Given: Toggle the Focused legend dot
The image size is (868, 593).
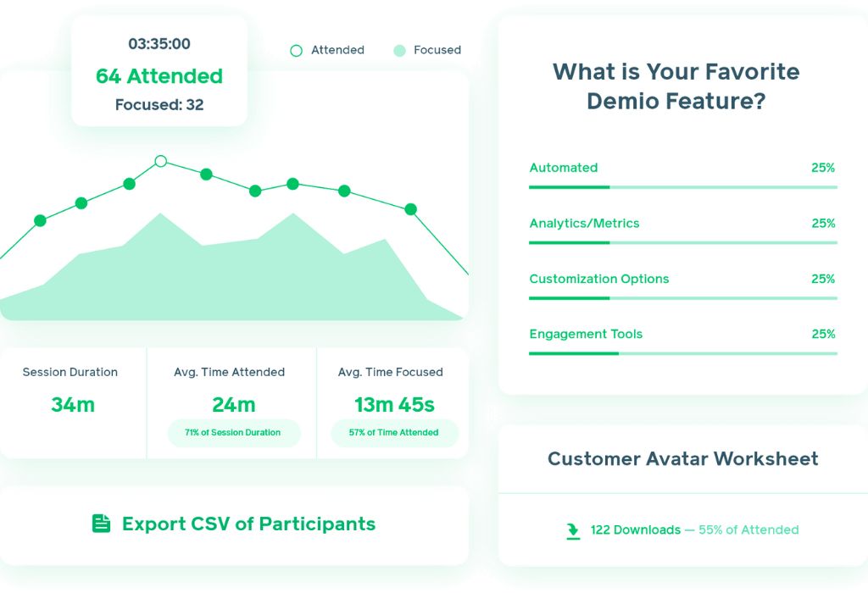Looking at the screenshot, I should pyautogui.click(x=399, y=51).
